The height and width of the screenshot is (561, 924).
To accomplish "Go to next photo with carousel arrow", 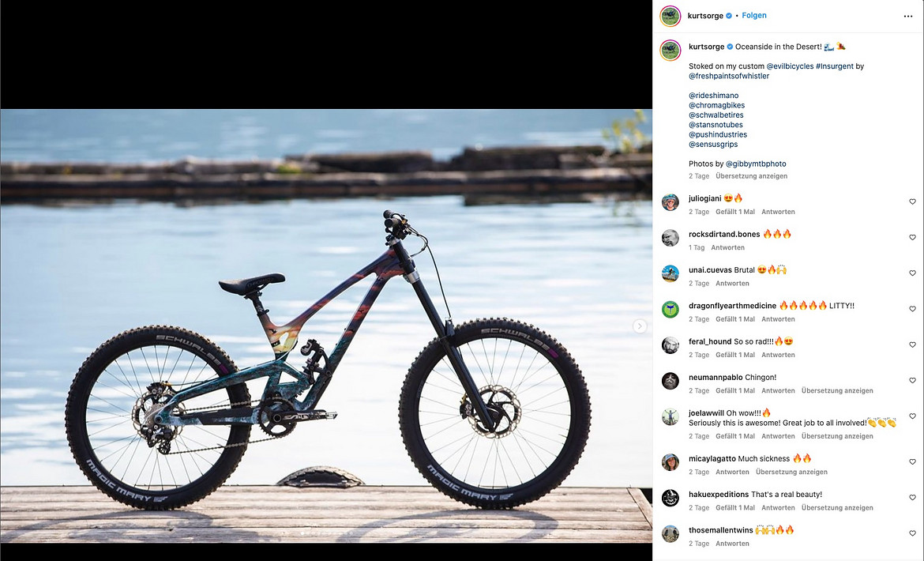I will [640, 326].
